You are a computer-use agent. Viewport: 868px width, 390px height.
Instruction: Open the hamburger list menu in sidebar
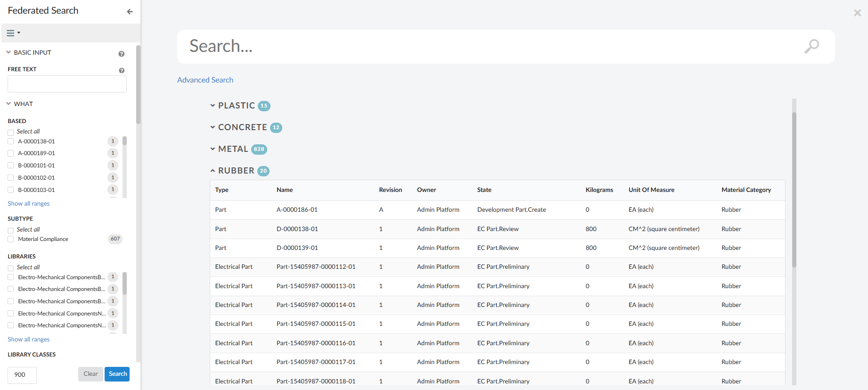(x=13, y=33)
